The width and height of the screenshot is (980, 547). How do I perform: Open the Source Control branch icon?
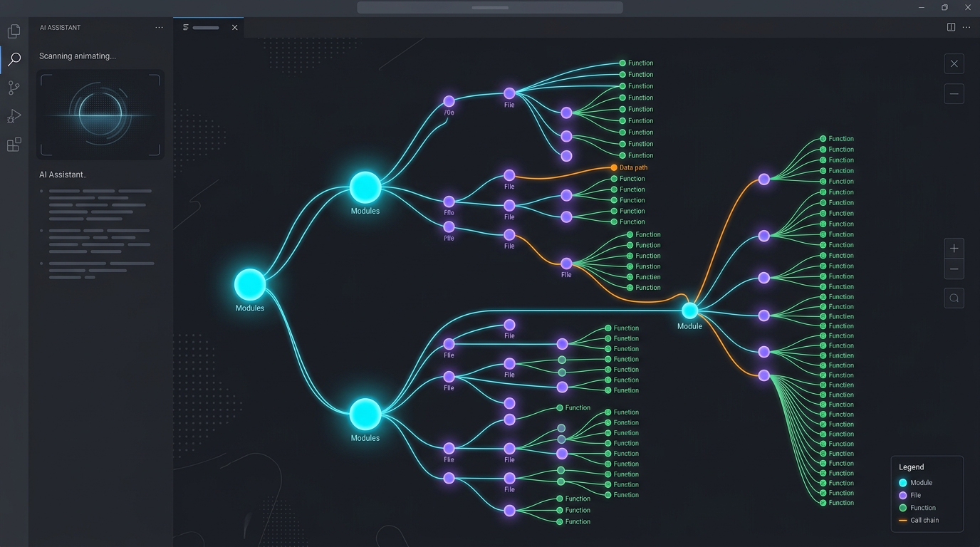[14, 88]
